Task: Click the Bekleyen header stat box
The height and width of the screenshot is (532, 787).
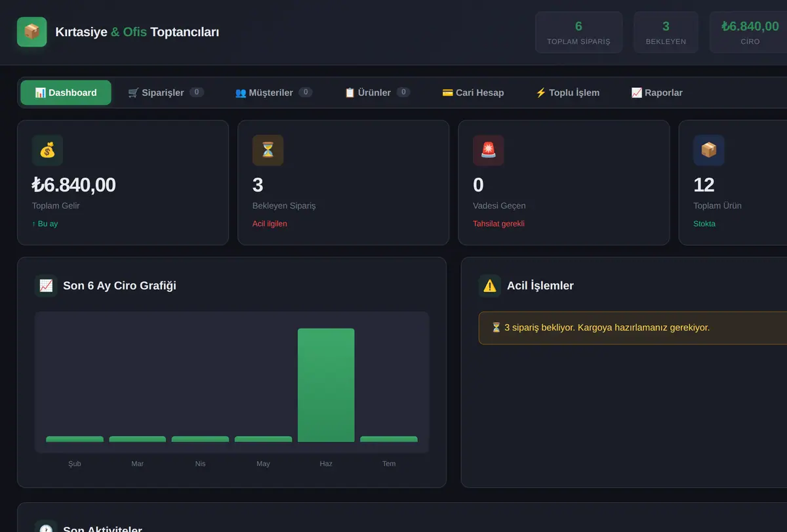Action: (666, 32)
